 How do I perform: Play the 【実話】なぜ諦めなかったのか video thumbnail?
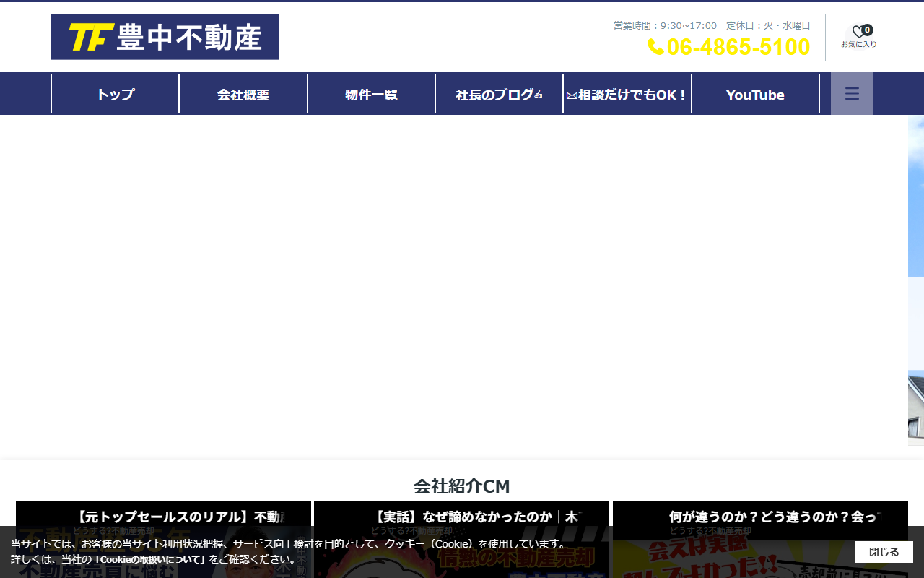point(461,539)
